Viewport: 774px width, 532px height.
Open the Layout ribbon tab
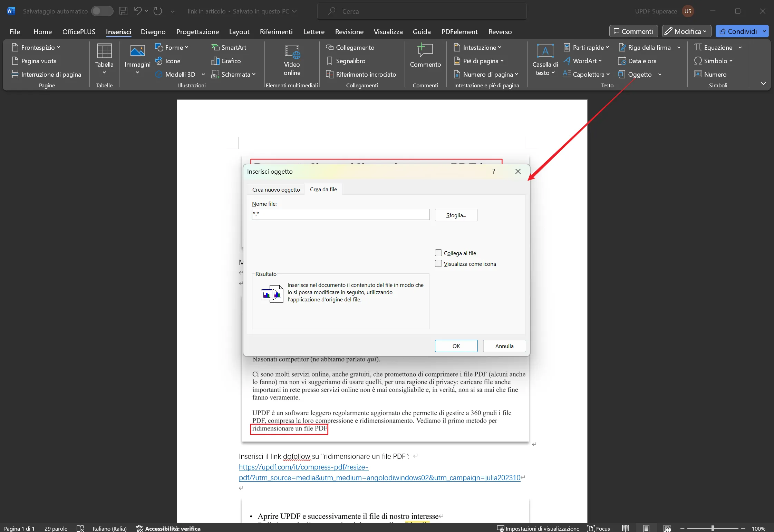coord(239,32)
